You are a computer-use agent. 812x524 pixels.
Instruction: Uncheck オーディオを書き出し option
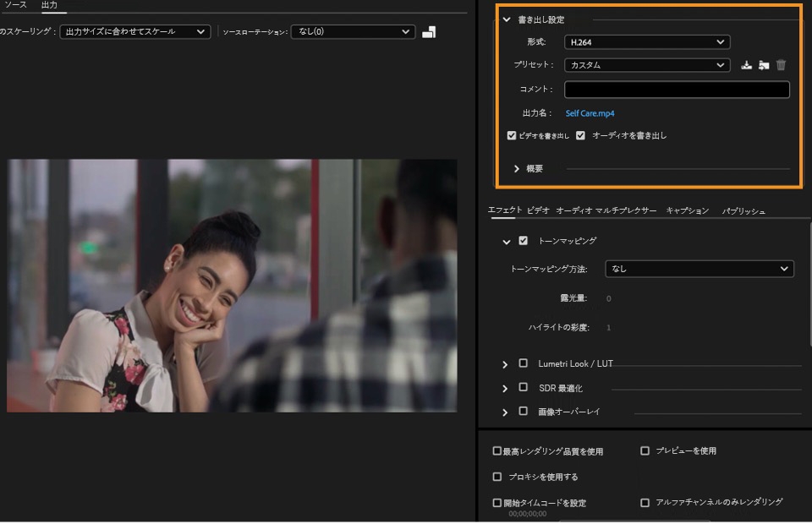[x=581, y=135]
